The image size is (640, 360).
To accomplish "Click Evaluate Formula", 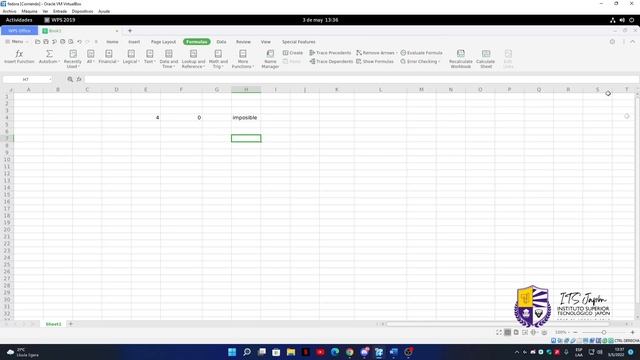I will click(x=421, y=53).
